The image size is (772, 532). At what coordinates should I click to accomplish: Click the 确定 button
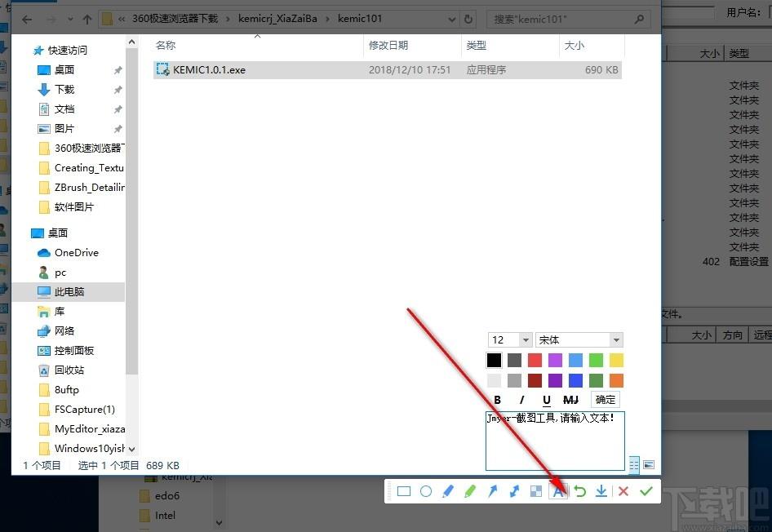(605, 400)
